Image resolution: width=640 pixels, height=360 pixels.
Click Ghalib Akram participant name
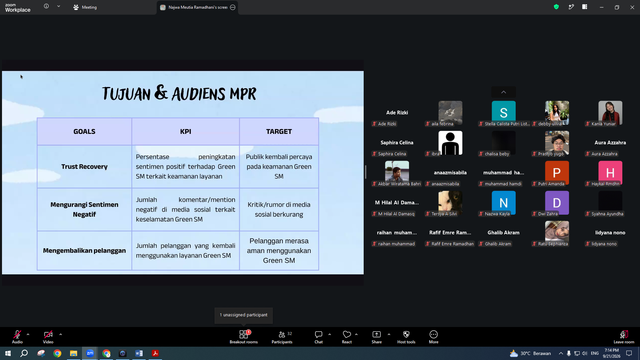(x=503, y=232)
